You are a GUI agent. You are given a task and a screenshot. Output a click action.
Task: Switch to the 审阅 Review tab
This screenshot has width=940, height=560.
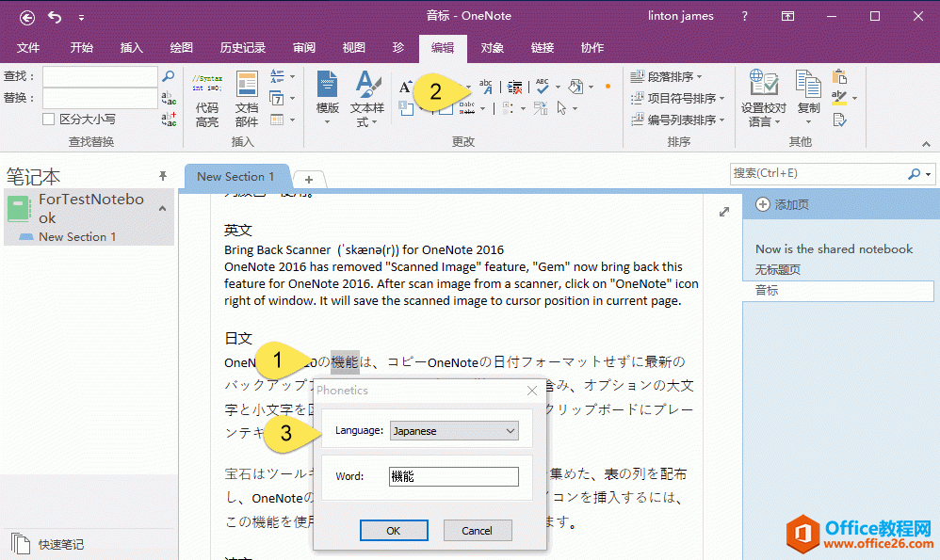(x=304, y=48)
